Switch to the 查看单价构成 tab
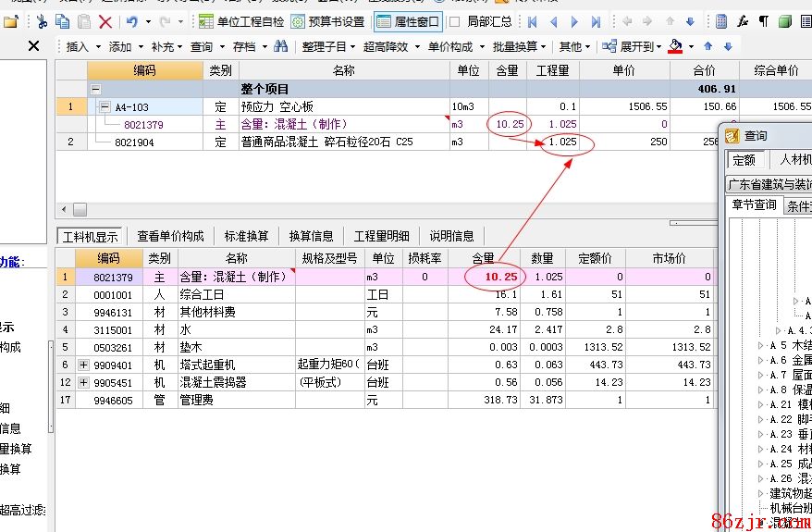The width and height of the screenshot is (812, 532). (170, 236)
